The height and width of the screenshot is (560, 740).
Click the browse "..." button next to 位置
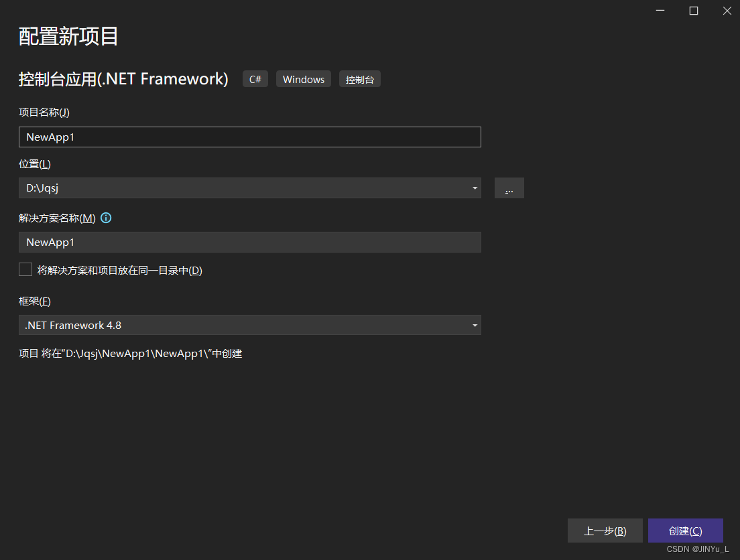coord(509,188)
